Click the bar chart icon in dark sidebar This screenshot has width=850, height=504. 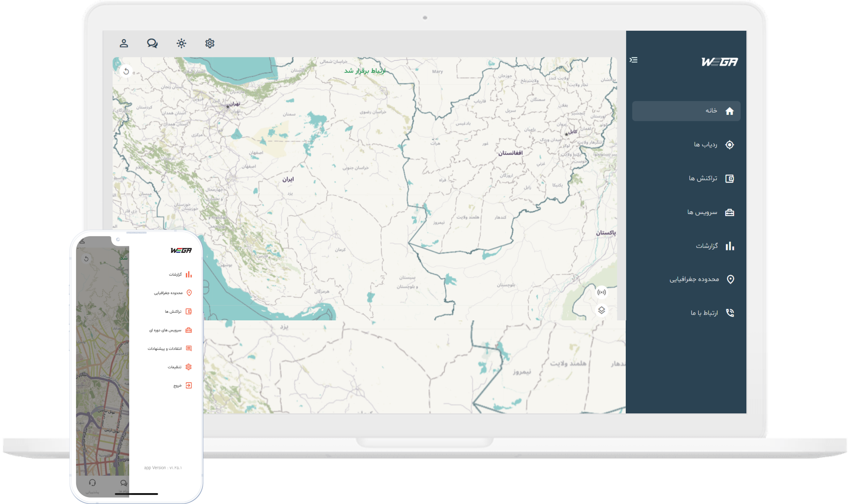tap(730, 246)
